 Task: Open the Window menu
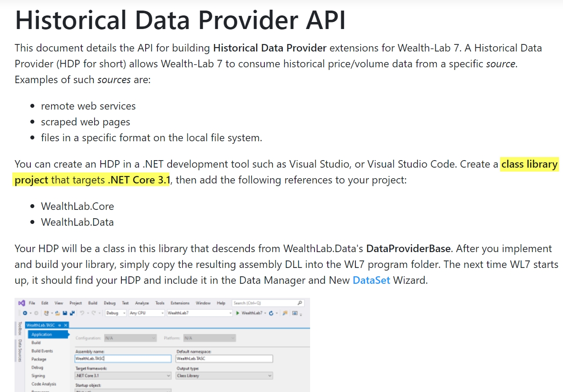203,303
